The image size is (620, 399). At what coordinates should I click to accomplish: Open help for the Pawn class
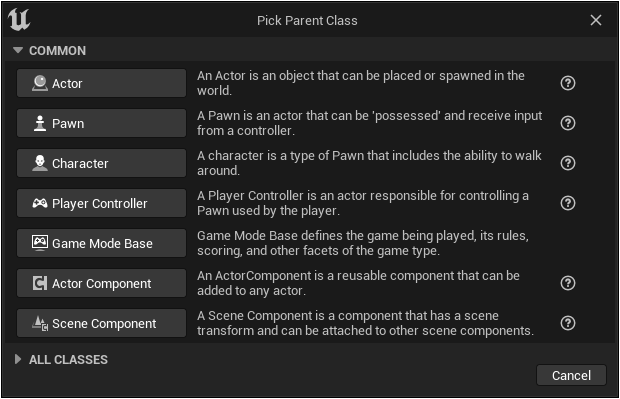[x=568, y=123]
